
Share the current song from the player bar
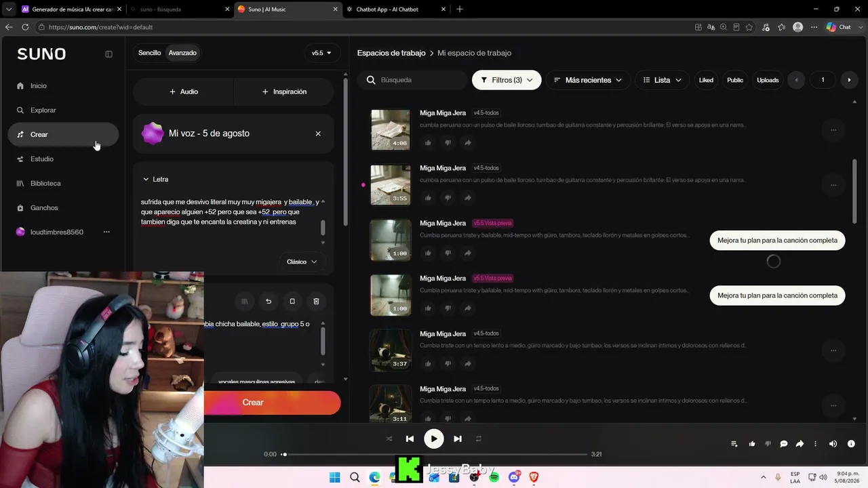tap(800, 444)
